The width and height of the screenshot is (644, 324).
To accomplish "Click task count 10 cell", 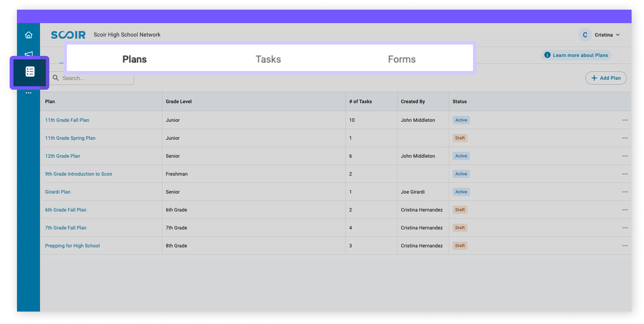I will pyautogui.click(x=352, y=120).
